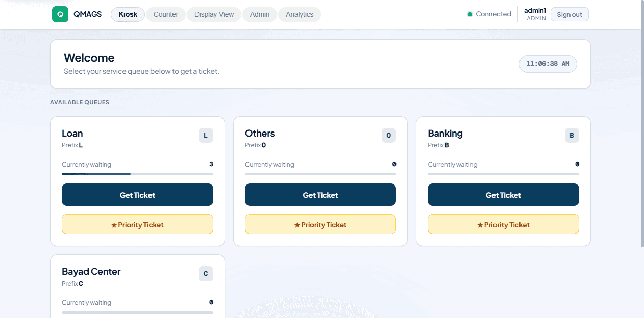Click the Banking waiting count 0
Screen dimensions: 644x318
click(x=577, y=164)
